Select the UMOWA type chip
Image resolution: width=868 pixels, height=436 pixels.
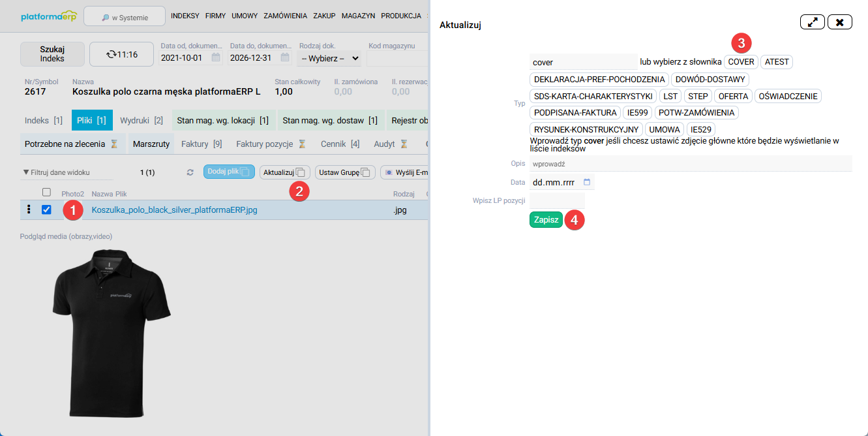[665, 129]
